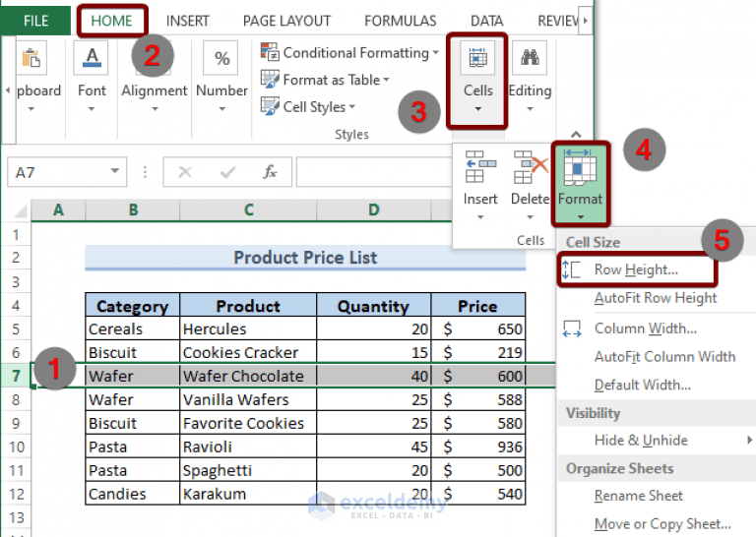This screenshot has width=756, height=537.
Task: Select column C header
Action: 248,210
